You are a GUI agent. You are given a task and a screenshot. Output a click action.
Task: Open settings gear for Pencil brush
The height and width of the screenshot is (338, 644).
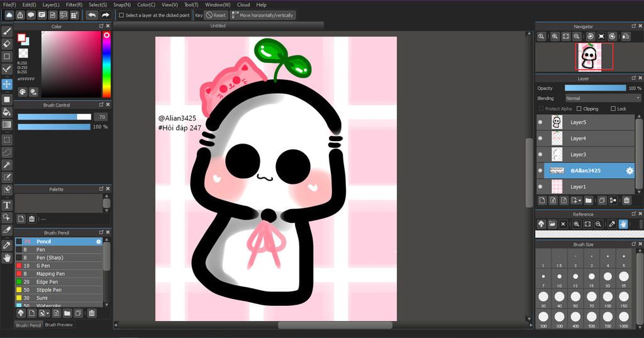point(99,242)
